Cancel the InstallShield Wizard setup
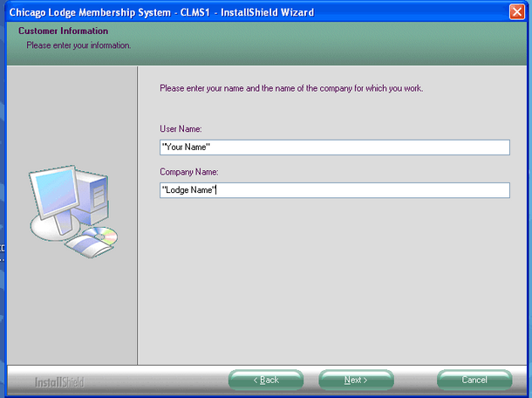This screenshot has width=532, height=398. pyautogui.click(x=474, y=380)
